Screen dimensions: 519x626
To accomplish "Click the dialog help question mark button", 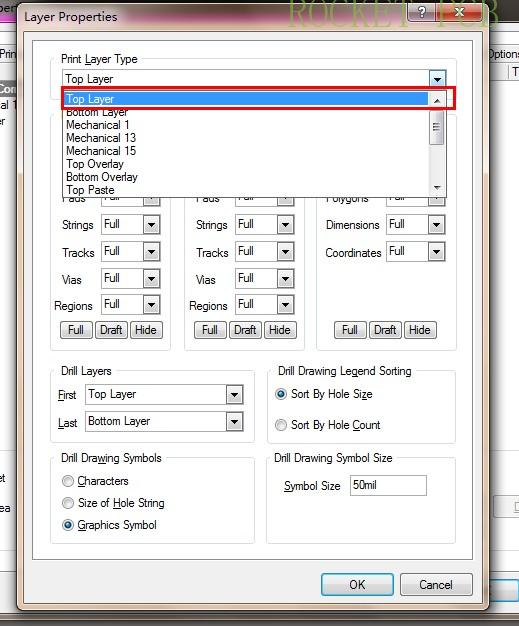I will pyautogui.click(x=422, y=12).
